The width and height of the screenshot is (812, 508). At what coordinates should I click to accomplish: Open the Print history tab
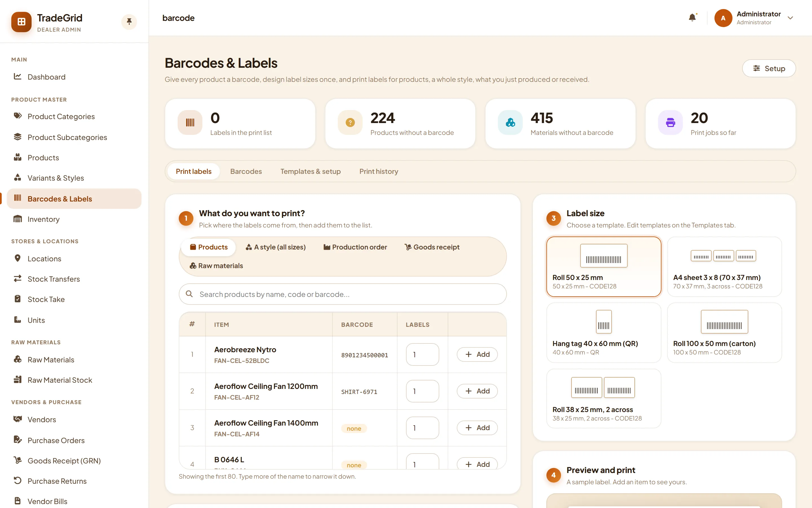pyautogui.click(x=379, y=171)
